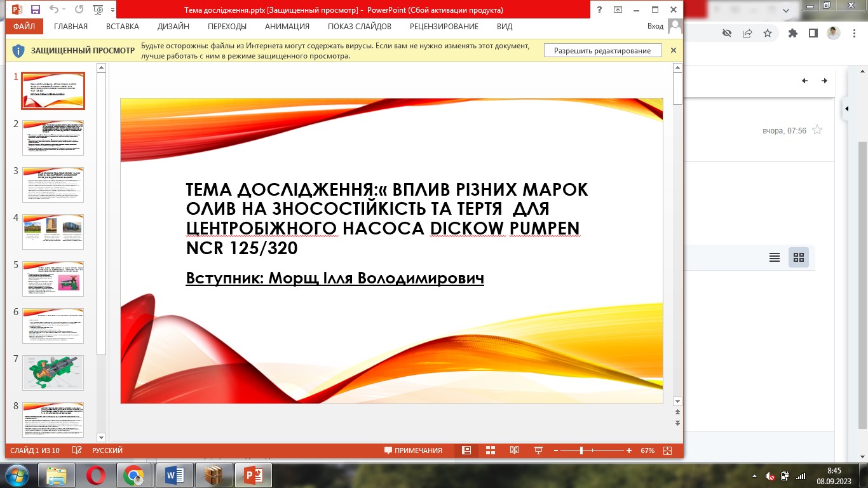The height and width of the screenshot is (488, 868).
Task: Select the slide 4 thumbnail with photos
Action: 53,231
